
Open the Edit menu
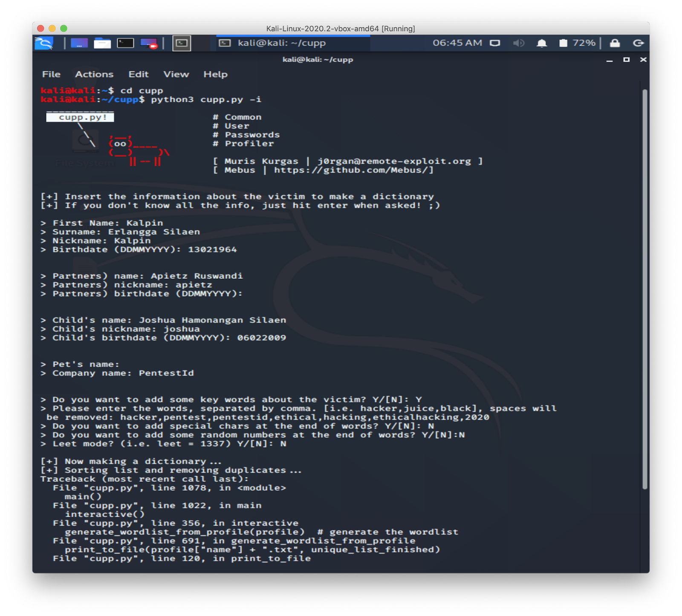coord(139,74)
